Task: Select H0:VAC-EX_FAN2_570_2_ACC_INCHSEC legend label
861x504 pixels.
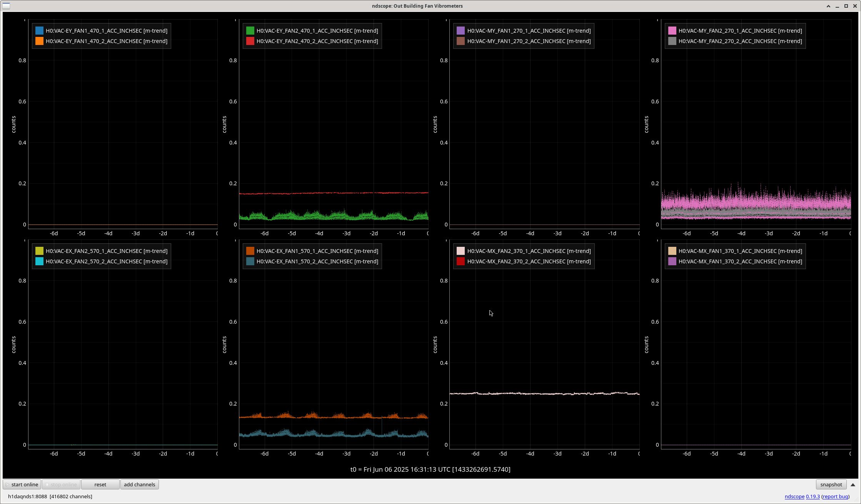Action: coord(107,261)
